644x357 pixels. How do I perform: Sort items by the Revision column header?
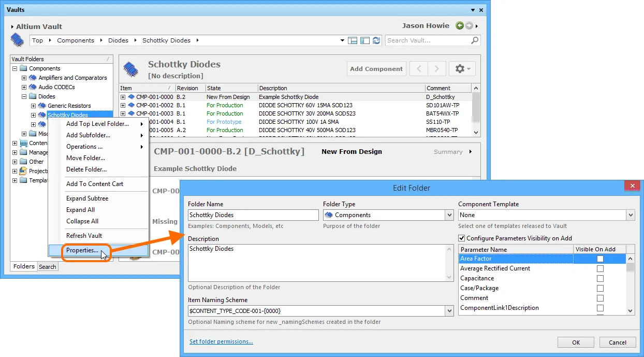[190, 88]
